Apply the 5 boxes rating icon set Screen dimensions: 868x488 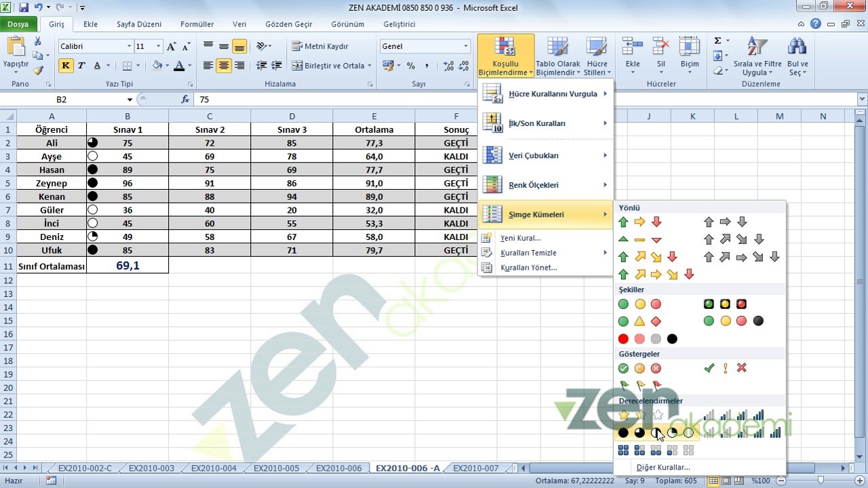pos(656,449)
